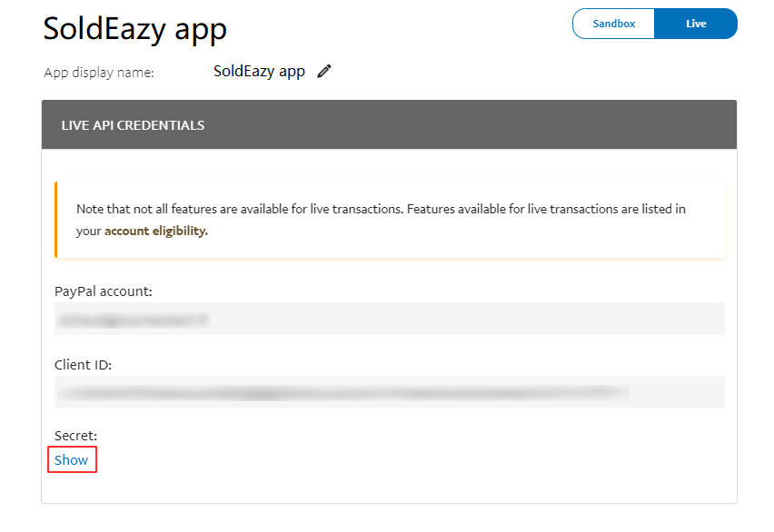The height and width of the screenshot is (532, 774).
Task: Click the PayPal account label
Action: coord(104,291)
